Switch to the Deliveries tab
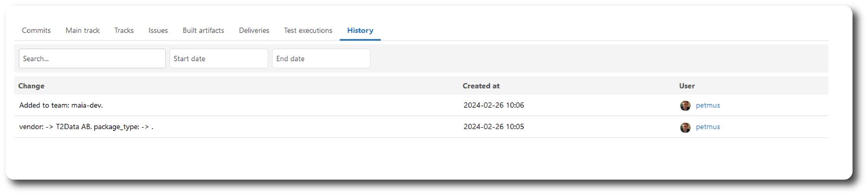Image resolution: width=868 pixels, height=195 pixels. pyautogui.click(x=254, y=30)
